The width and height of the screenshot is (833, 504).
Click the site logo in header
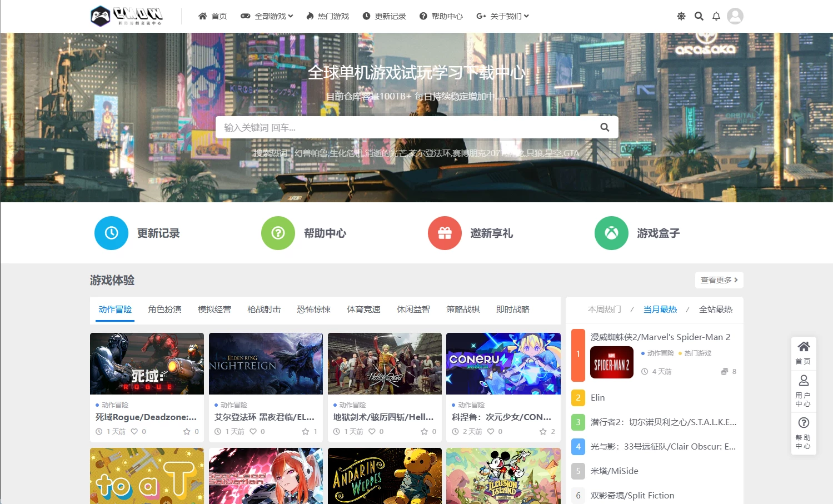[127, 16]
